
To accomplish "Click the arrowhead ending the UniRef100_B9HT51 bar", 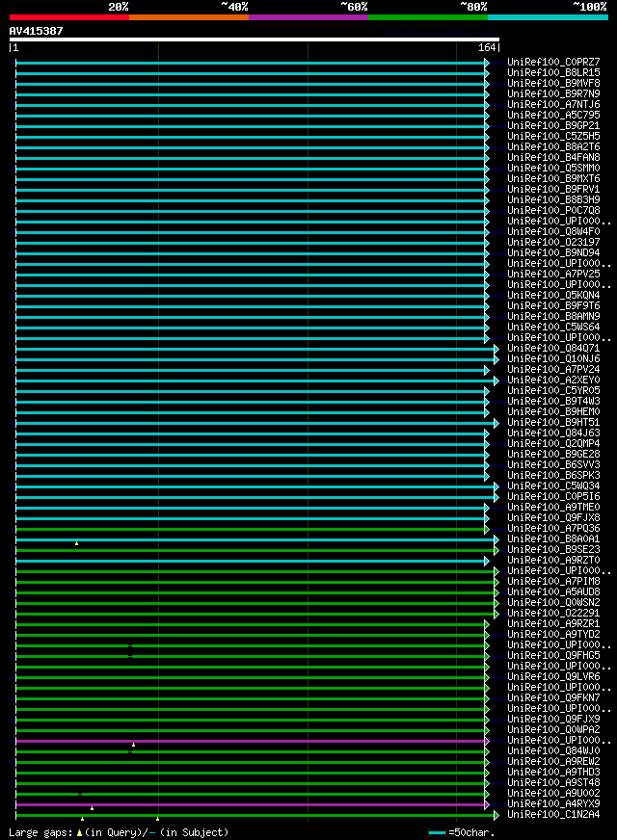I will (x=496, y=423).
